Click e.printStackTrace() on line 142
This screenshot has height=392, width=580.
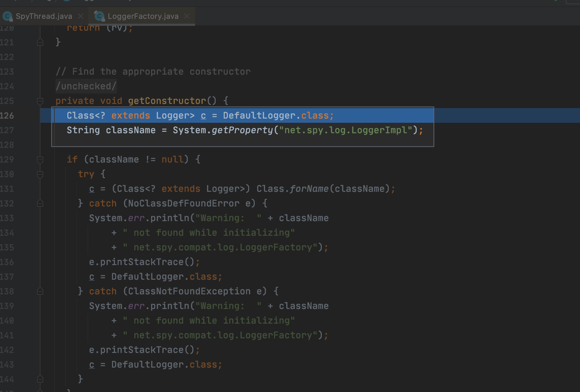click(x=142, y=350)
